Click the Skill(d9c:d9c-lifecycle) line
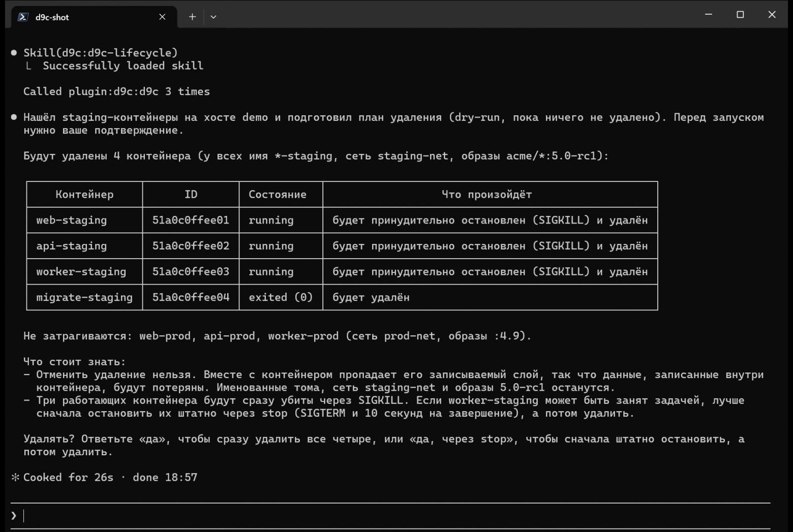The image size is (793, 532). coord(101,53)
